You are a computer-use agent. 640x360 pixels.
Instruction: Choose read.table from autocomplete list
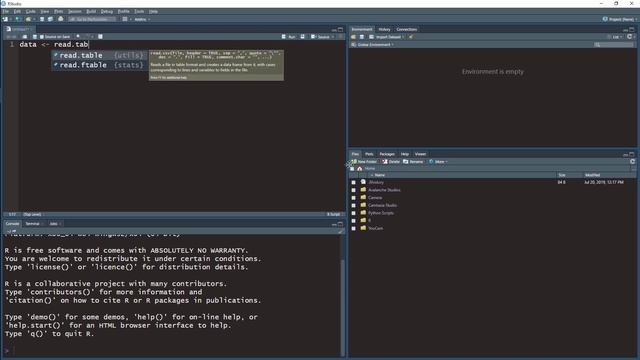(x=100, y=56)
